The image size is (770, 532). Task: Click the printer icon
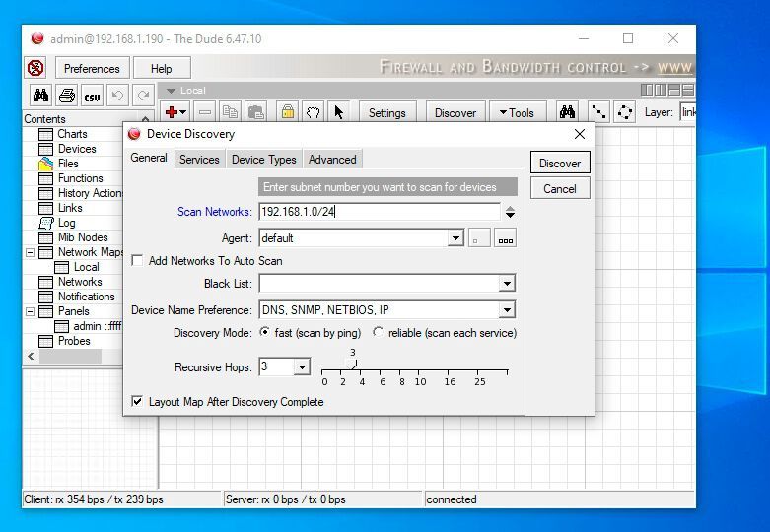[66, 96]
